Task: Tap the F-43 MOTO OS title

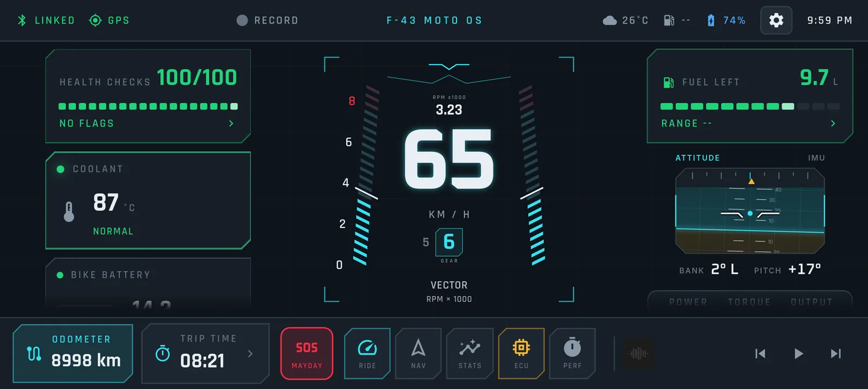Action: click(x=434, y=21)
